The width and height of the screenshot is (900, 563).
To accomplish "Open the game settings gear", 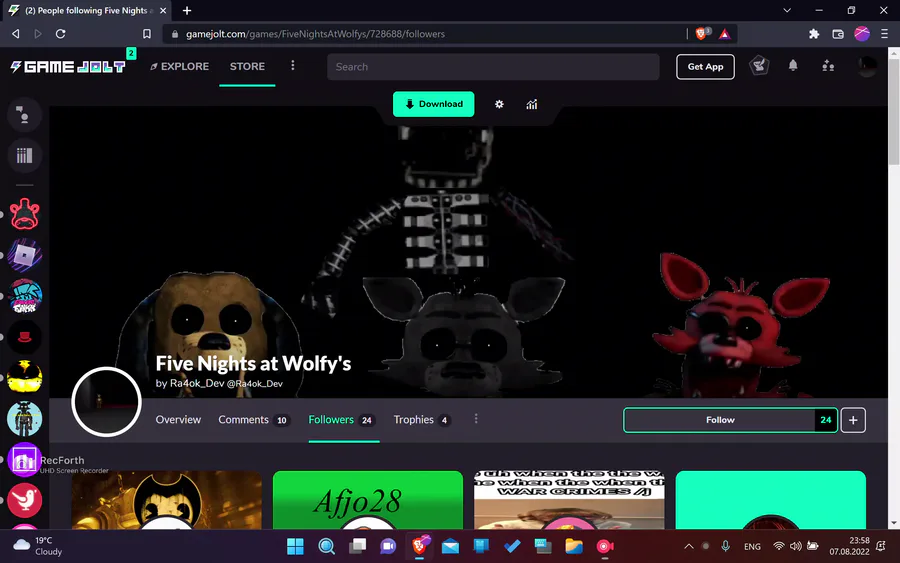I will (x=499, y=104).
